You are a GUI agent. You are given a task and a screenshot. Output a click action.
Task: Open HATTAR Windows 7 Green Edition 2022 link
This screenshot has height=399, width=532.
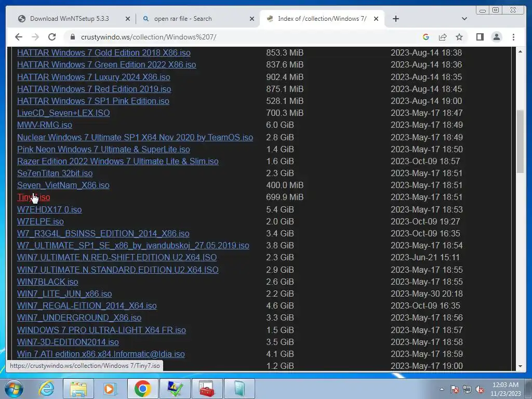107,64
